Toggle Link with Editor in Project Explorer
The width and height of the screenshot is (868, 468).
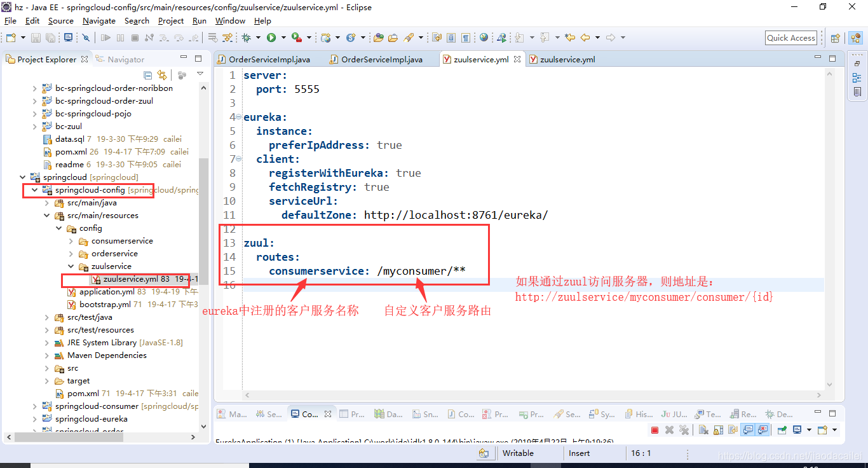point(162,75)
